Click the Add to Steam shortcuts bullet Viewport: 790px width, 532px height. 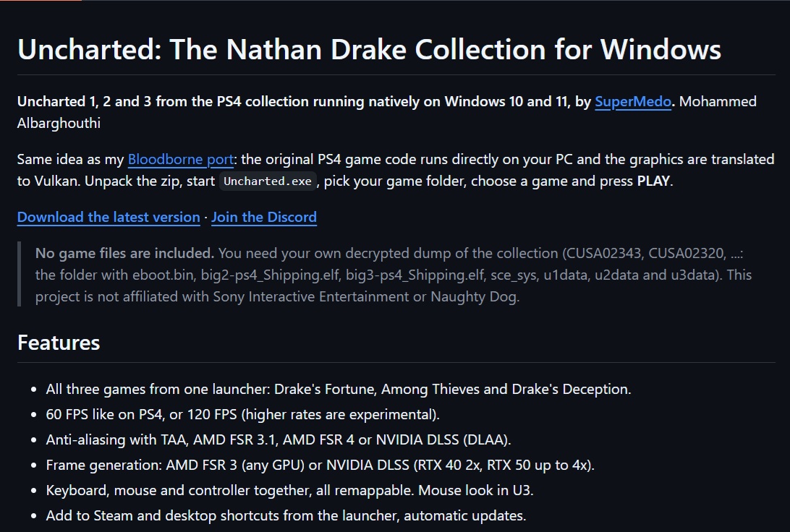click(286, 515)
